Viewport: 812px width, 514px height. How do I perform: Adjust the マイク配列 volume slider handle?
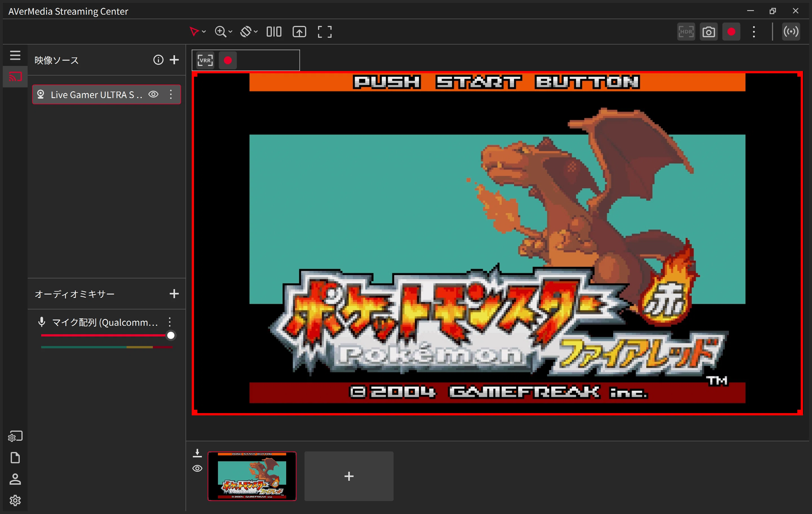[x=171, y=335]
